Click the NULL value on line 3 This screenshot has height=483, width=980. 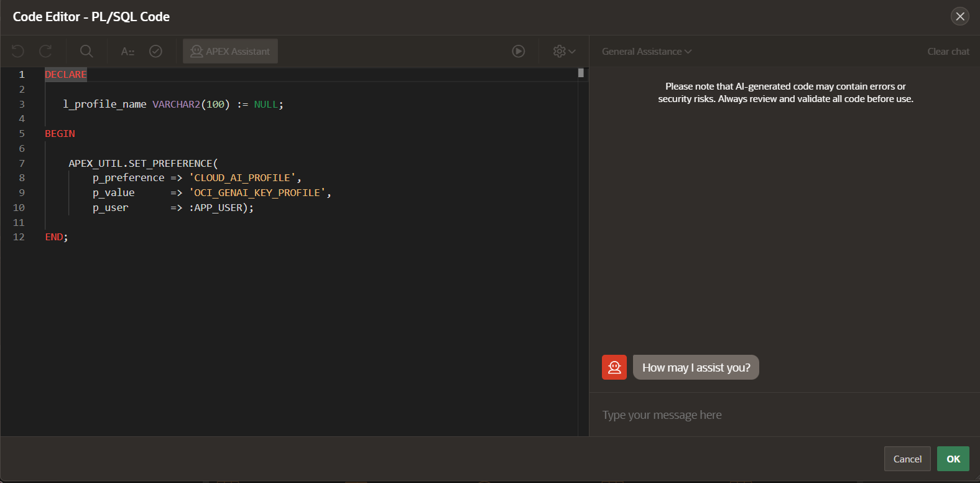266,105
